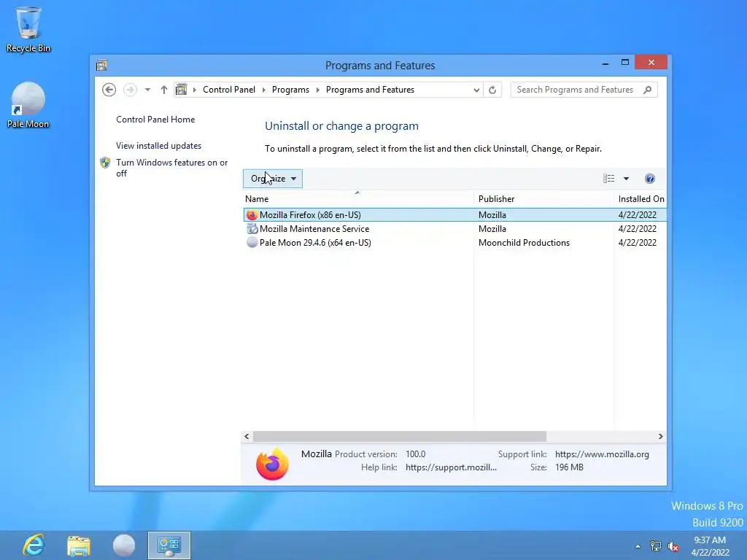Launch Pale Moon from taskbar
Viewport: 747px width, 560px height.
point(124,545)
